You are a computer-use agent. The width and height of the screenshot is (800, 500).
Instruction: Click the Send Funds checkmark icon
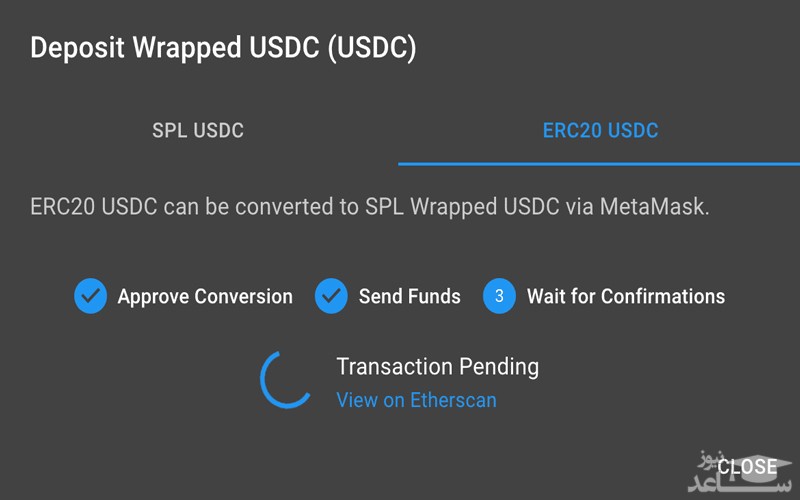[331, 296]
